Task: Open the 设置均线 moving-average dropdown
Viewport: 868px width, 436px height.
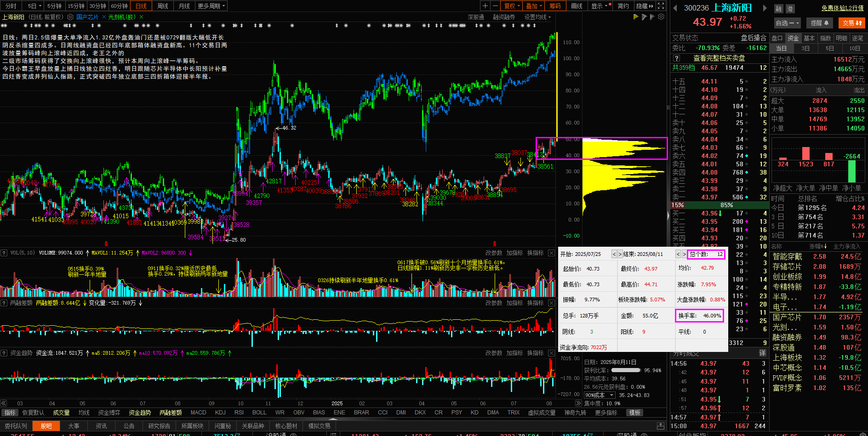Action: pos(537,17)
